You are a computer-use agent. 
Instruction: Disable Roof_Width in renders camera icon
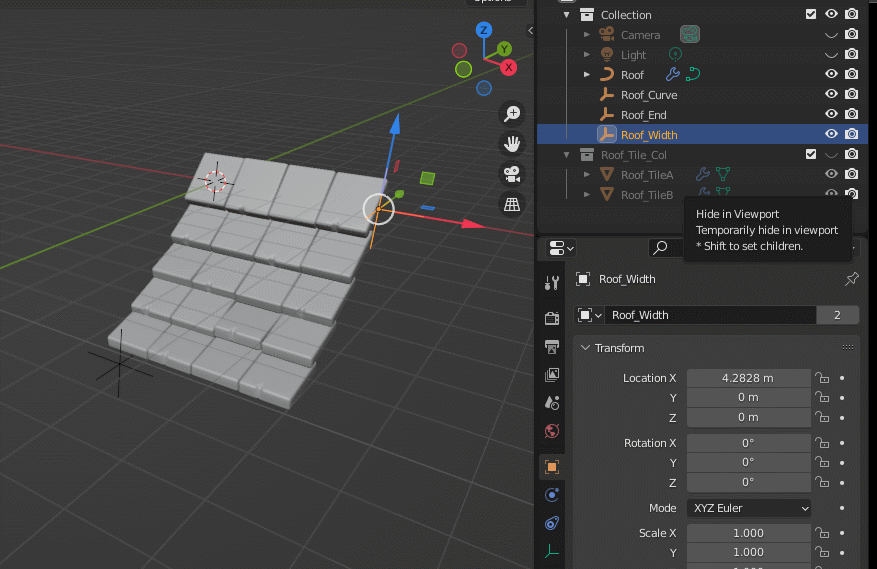pos(852,134)
